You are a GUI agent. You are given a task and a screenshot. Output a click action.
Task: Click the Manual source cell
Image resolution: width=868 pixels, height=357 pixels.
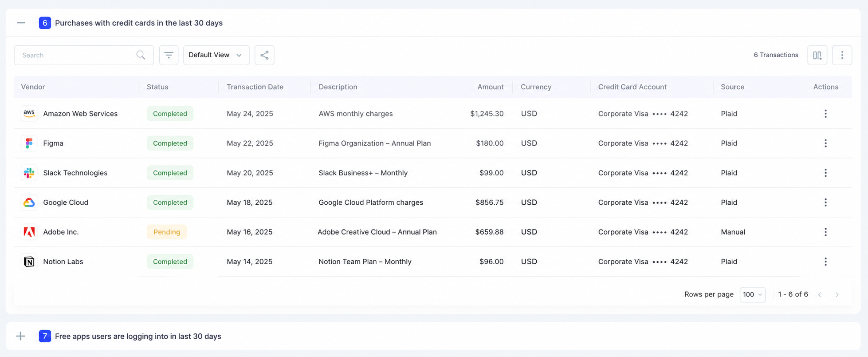(733, 232)
